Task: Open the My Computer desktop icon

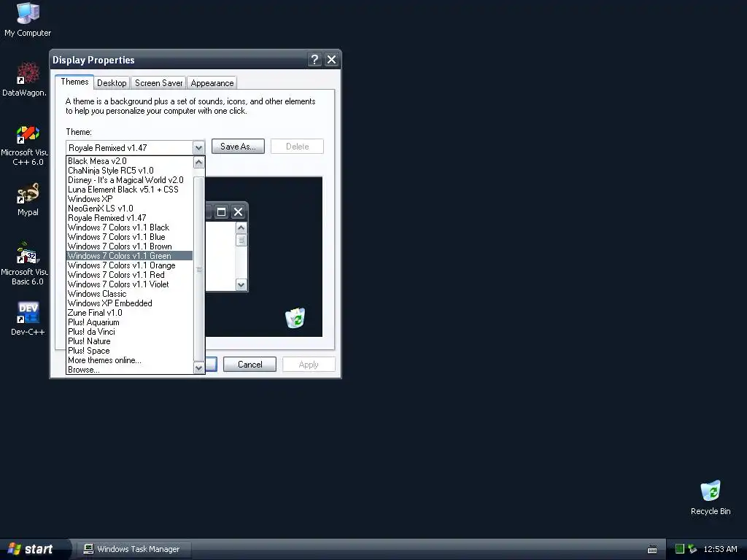Action: (x=28, y=20)
